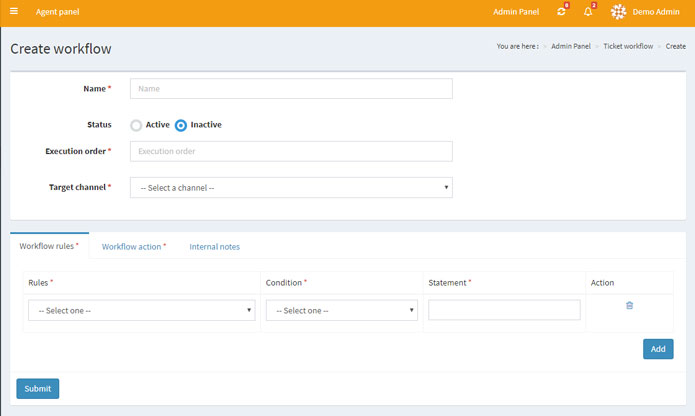Click the Demo Admin avatar icon
Screen dimensions: 695x416
click(619, 12)
